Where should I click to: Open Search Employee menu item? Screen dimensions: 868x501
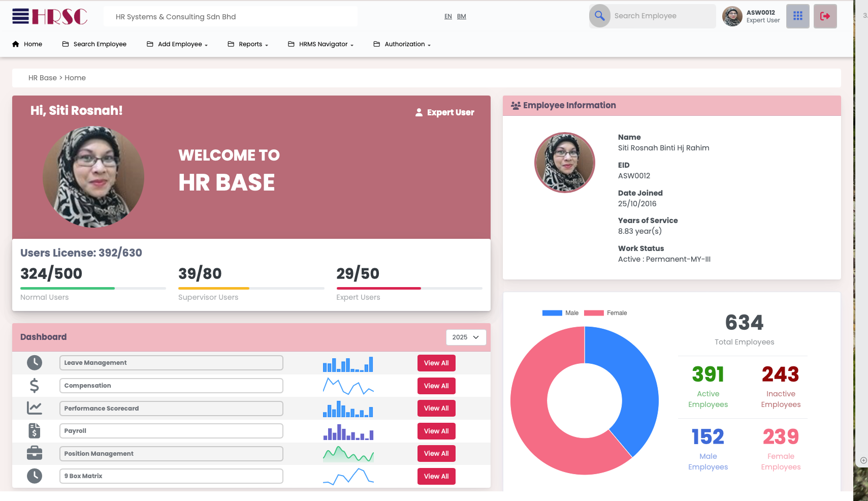tap(94, 44)
